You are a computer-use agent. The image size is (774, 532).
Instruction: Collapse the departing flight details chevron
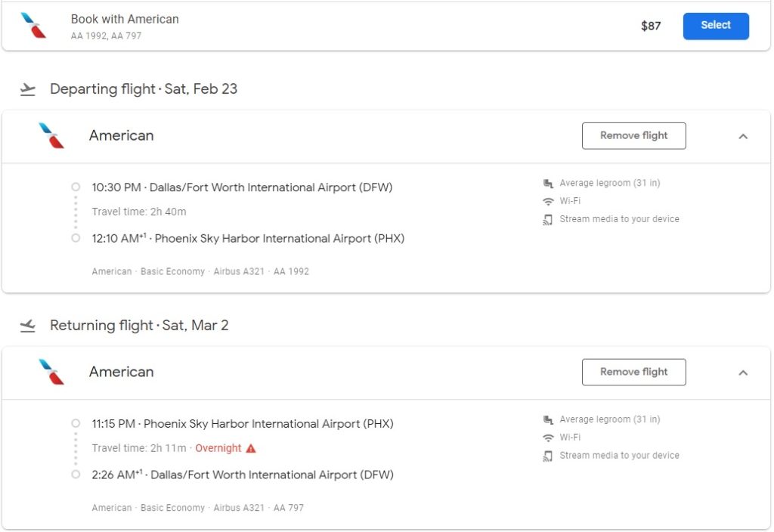(743, 137)
